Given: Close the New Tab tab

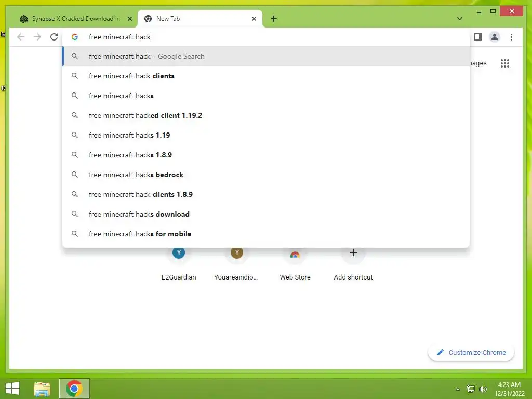Looking at the screenshot, I should point(254,19).
